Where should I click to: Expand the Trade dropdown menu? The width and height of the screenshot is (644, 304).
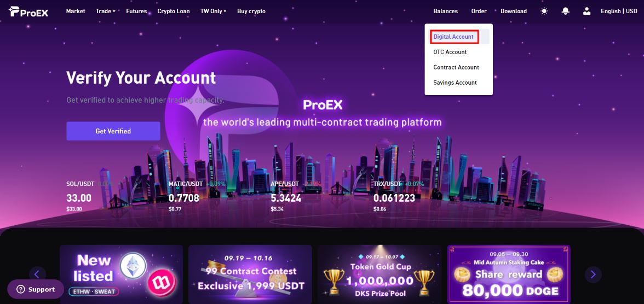click(x=106, y=11)
